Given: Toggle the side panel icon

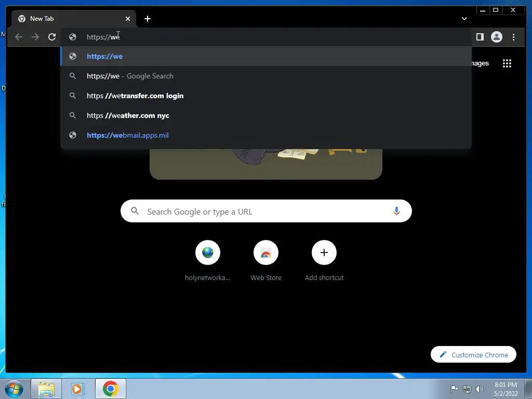Looking at the screenshot, I should pyautogui.click(x=480, y=37).
